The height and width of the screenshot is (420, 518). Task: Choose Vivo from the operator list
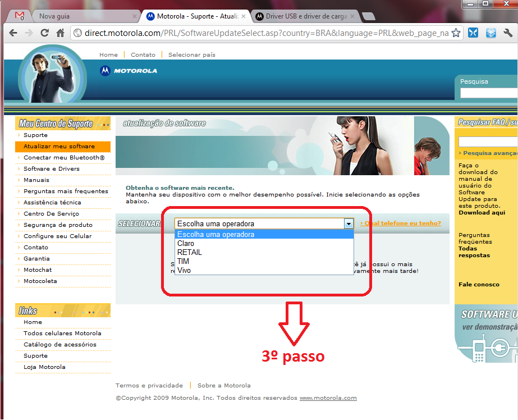click(x=264, y=270)
